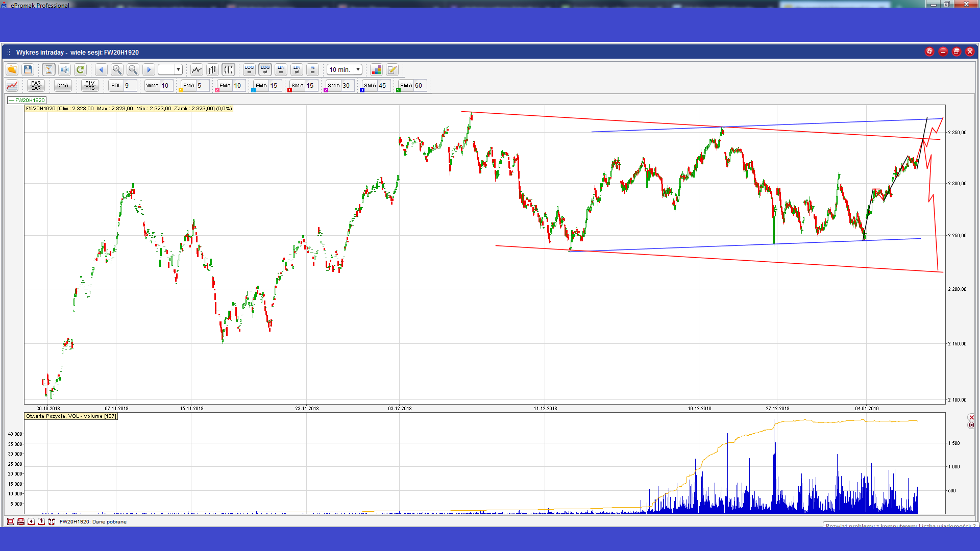Zoom in using the magnifier plus icon
The height and width of the screenshot is (551, 980).
click(117, 69)
